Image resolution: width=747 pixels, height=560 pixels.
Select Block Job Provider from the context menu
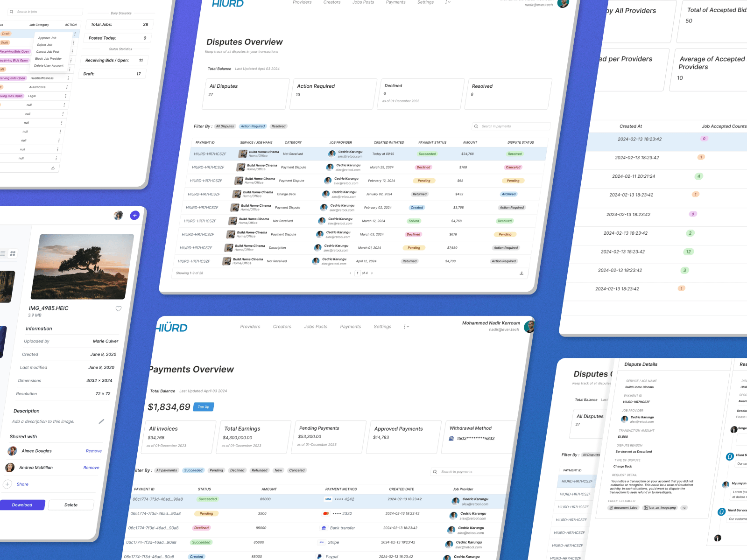coord(49,59)
